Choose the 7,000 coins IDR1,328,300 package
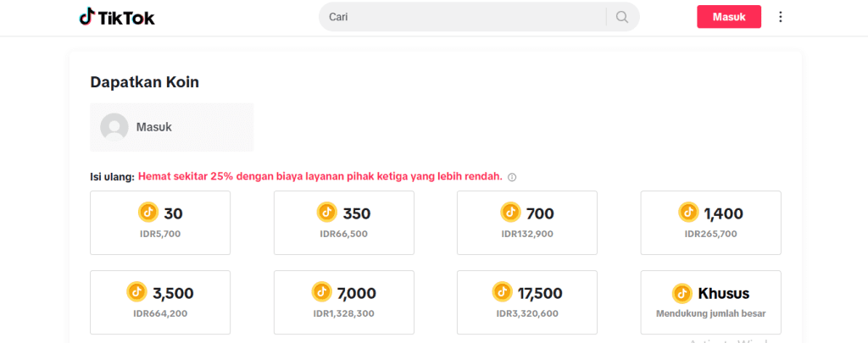 point(343,302)
